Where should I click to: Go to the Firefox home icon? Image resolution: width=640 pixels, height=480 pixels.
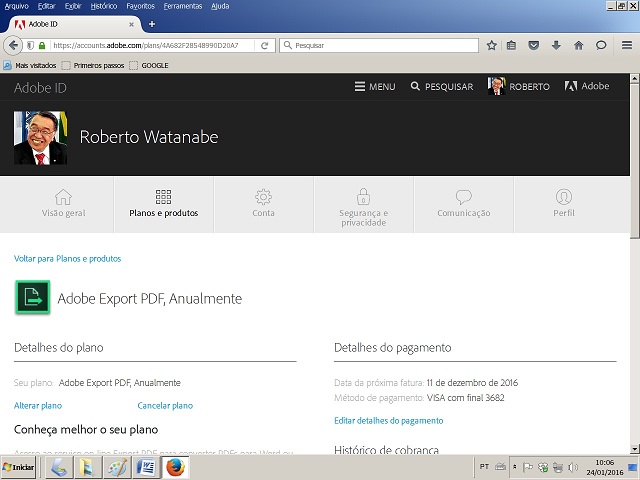point(578,45)
